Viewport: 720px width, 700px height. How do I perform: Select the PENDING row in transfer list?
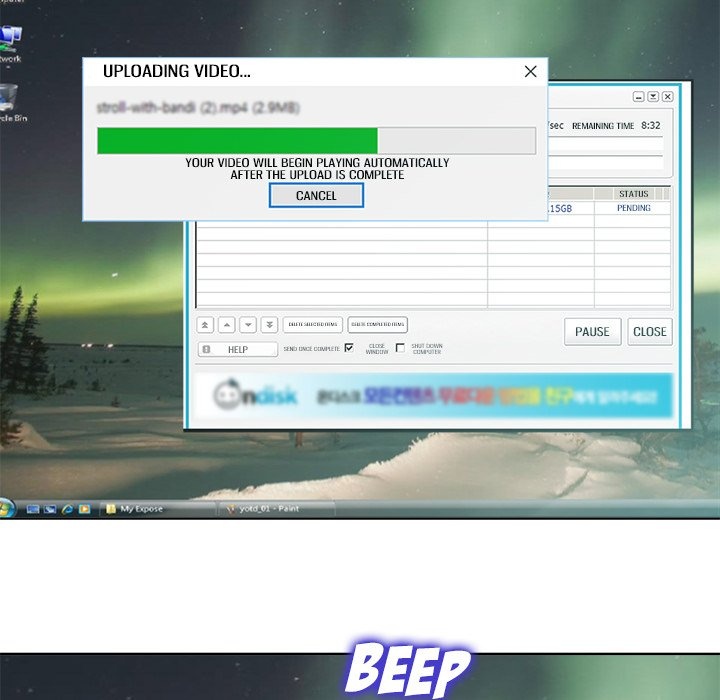tap(633, 209)
